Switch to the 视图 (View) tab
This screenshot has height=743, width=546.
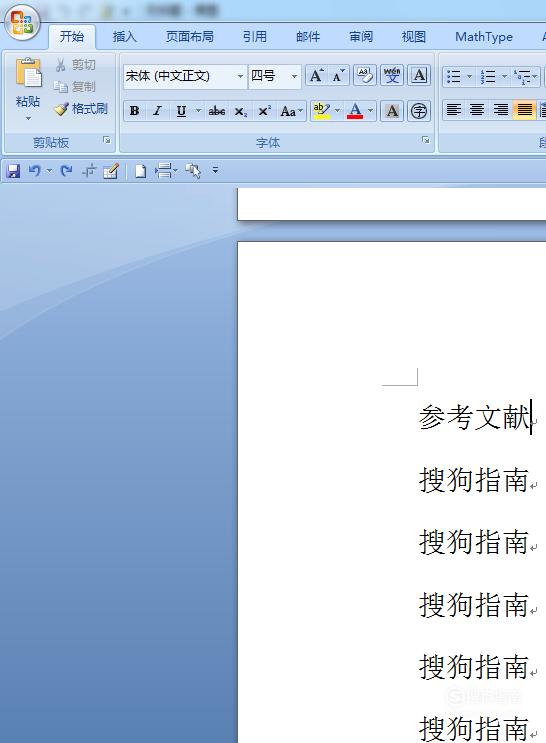(414, 36)
